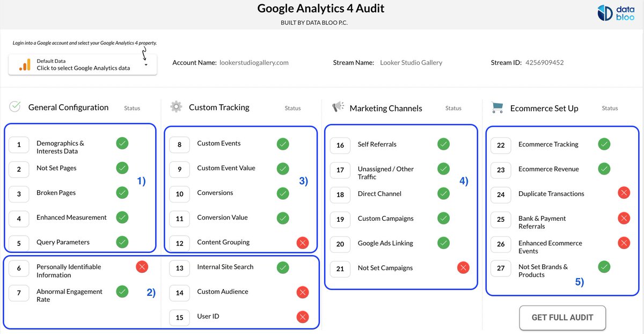Click the 'Custom Audience' label
This screenshot has width=644, height=334.
point(223,292)
